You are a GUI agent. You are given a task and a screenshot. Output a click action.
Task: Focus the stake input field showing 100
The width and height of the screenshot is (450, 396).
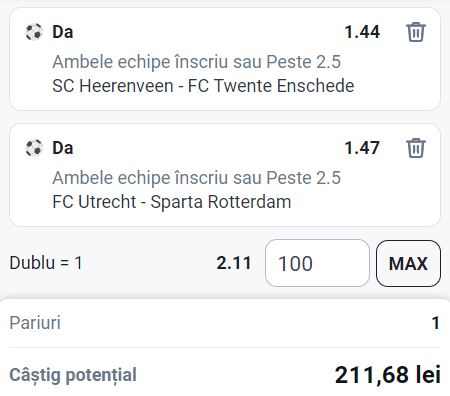click(x=317, y=263)
